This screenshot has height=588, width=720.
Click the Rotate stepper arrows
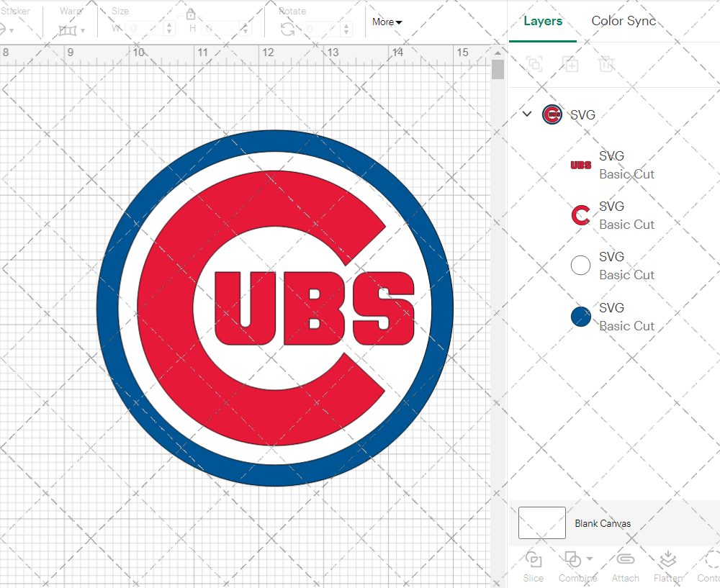click(x=346, y=29)
